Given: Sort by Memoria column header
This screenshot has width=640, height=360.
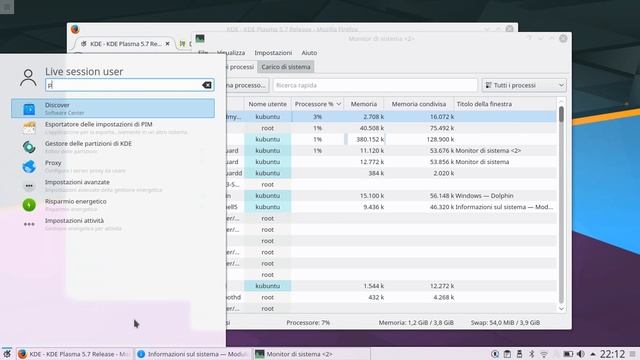Looking at the screenshot, I should click(364, 104).
